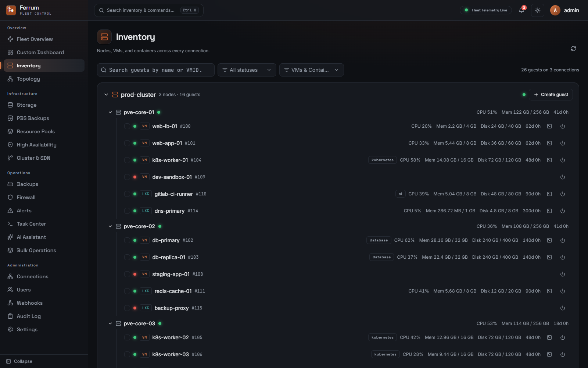Click power icon on dev-sandbox-01 row
Screen dimensions: 588x368
pos(563,177)
